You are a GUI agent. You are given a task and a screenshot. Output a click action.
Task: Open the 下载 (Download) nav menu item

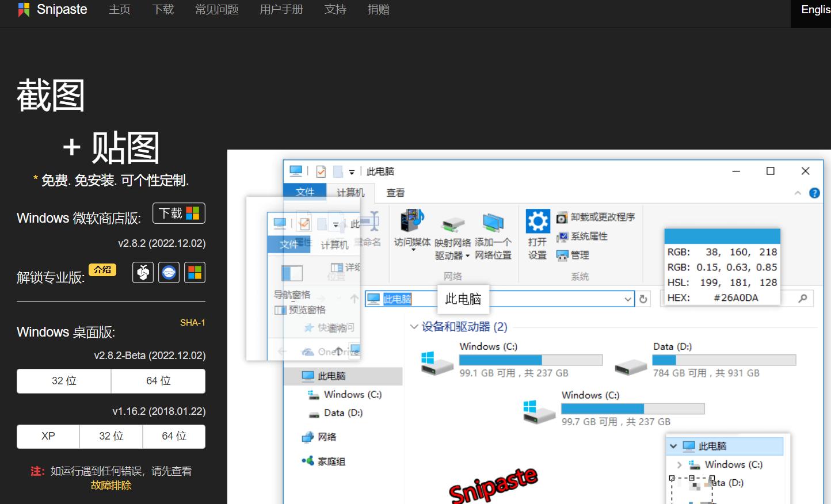pyautogui.click(x=163, y=10)
